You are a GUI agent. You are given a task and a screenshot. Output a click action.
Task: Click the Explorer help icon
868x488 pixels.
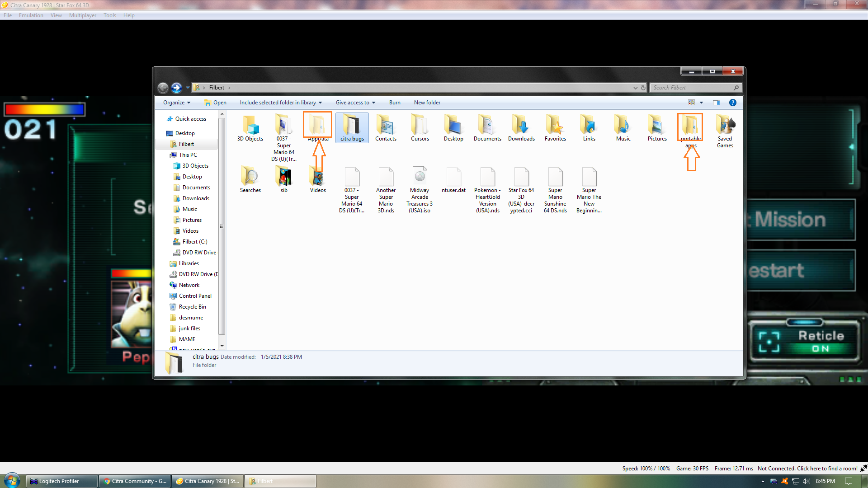732,103
